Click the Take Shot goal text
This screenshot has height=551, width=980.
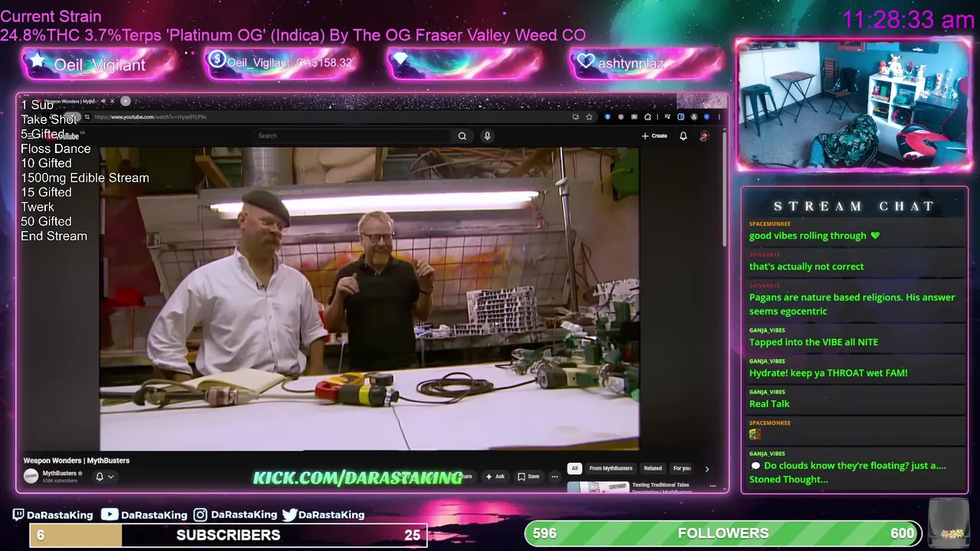click(49, 119)
